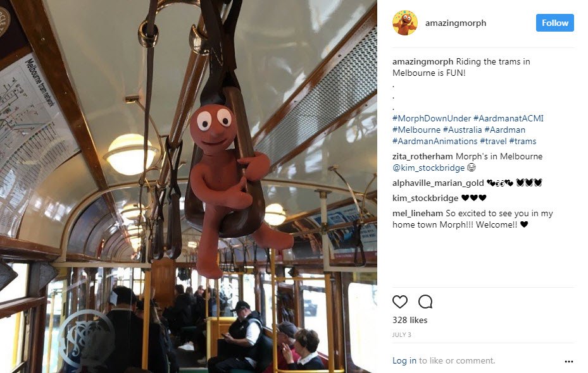Open zita_rotherham commenter profile
The height and width of the screenshot is (373, 588).
point(423,157)
